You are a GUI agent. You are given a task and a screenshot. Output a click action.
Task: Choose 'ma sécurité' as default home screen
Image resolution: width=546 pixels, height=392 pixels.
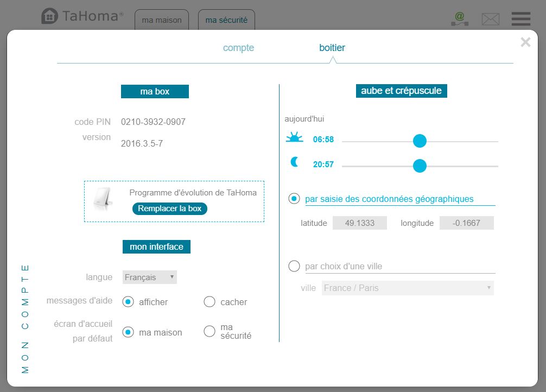pos(209,332)
